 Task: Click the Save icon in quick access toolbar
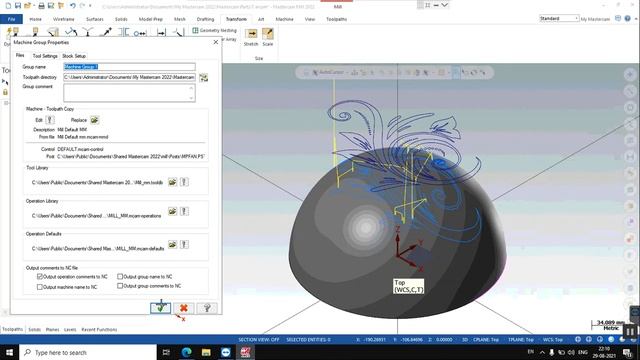point(18,6)
